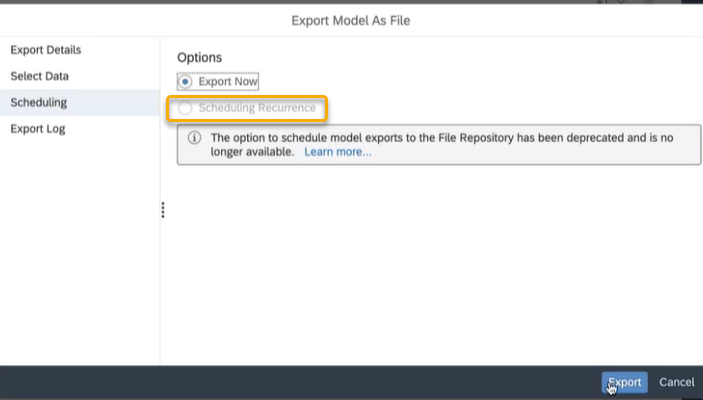Click the highlighted orange box around Scheduling Recurrence
Viewport: 703px width, 400px height.
pos(247,108)
